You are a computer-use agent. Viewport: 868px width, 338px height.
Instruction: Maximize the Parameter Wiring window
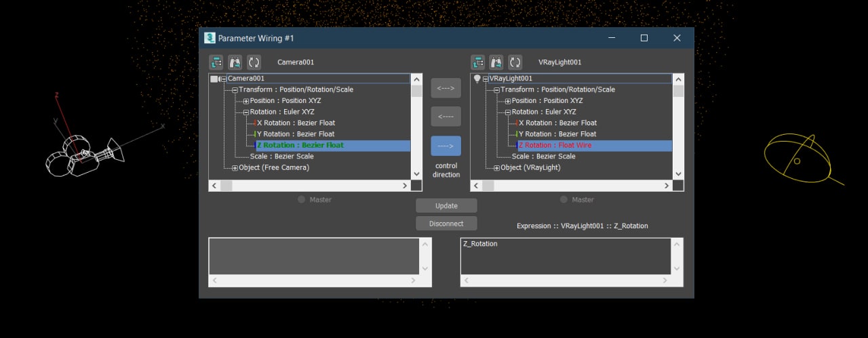644,38
